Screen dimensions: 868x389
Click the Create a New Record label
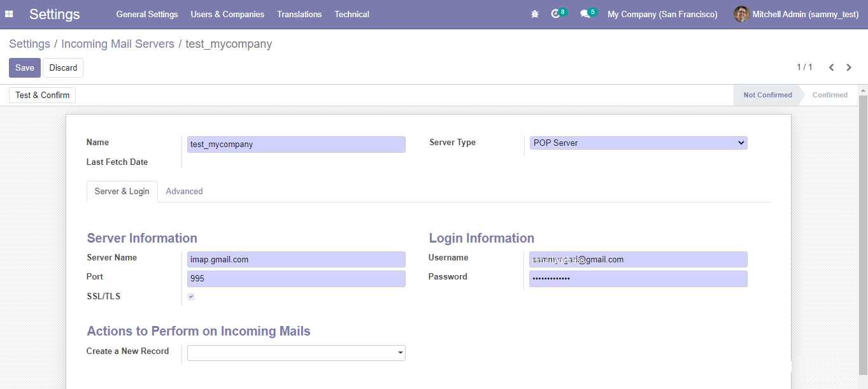point(128,351)
